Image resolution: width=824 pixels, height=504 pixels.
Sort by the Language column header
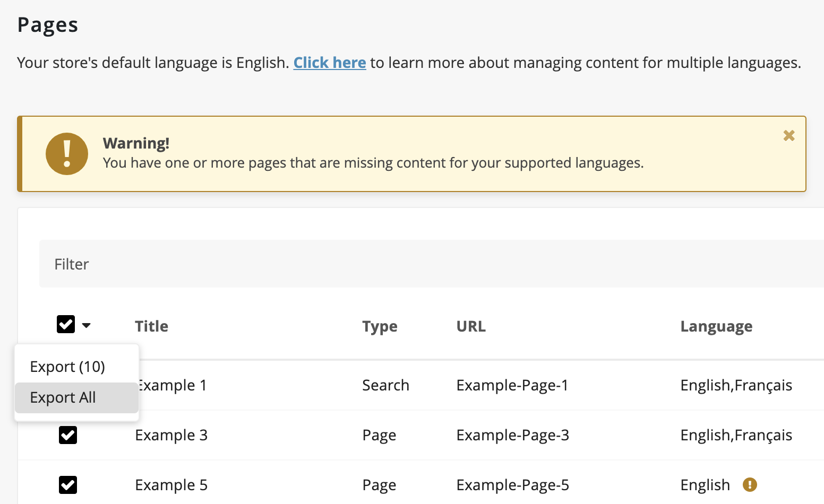(716, 327)
